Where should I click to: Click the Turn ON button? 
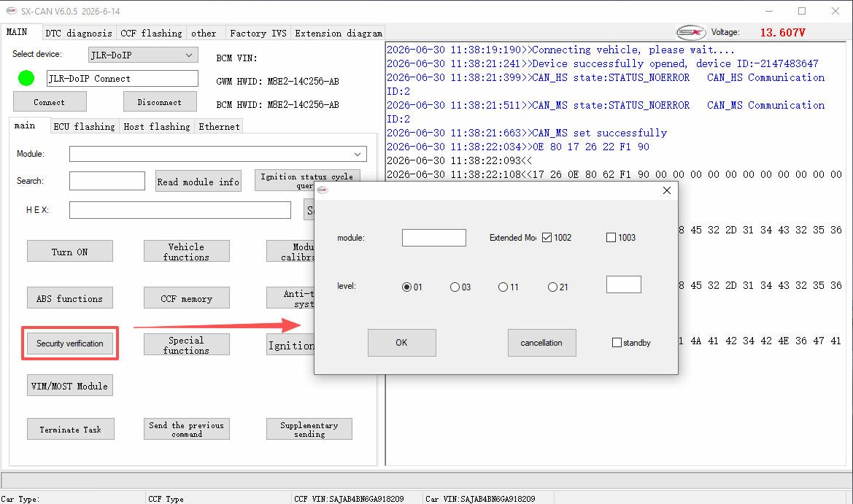tap(69, 252)
